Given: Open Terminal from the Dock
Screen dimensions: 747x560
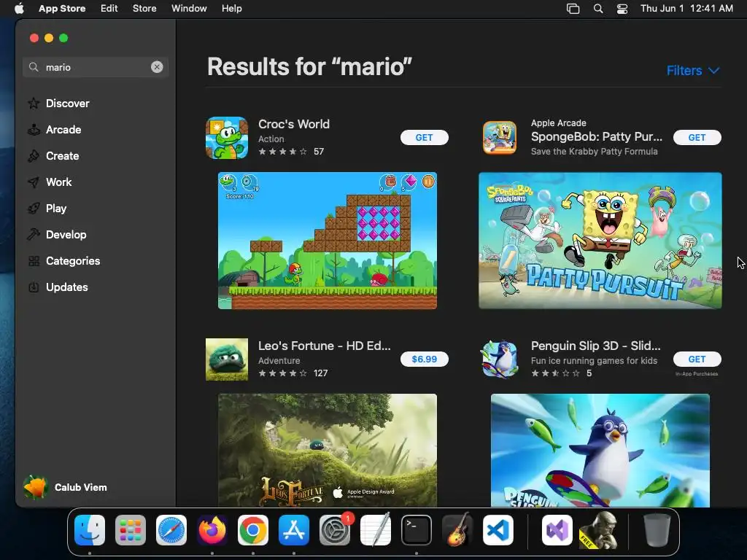Looking at the screenshot, I should pyautogui.click(x=417, y=529).
